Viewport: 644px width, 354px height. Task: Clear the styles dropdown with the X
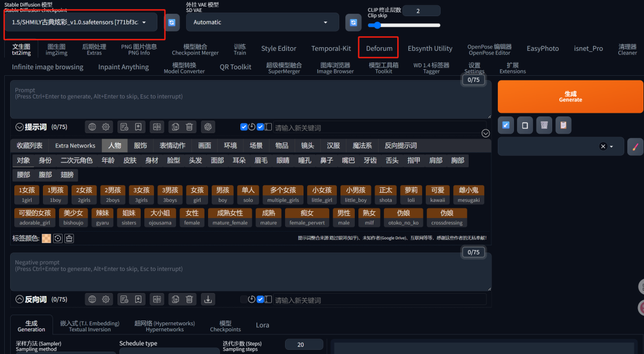point(603,146)
